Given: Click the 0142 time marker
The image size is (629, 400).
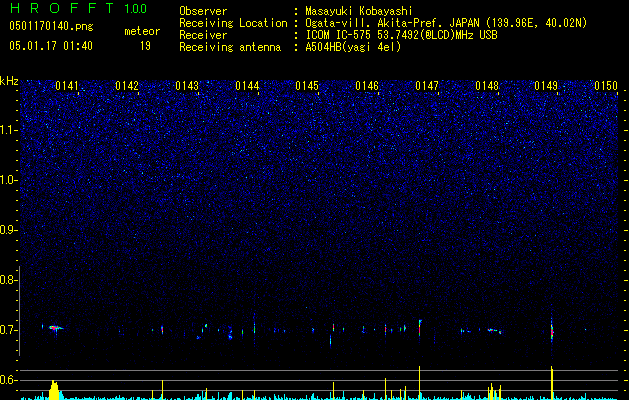Looking at the screenshot, I should coord(127,86).
